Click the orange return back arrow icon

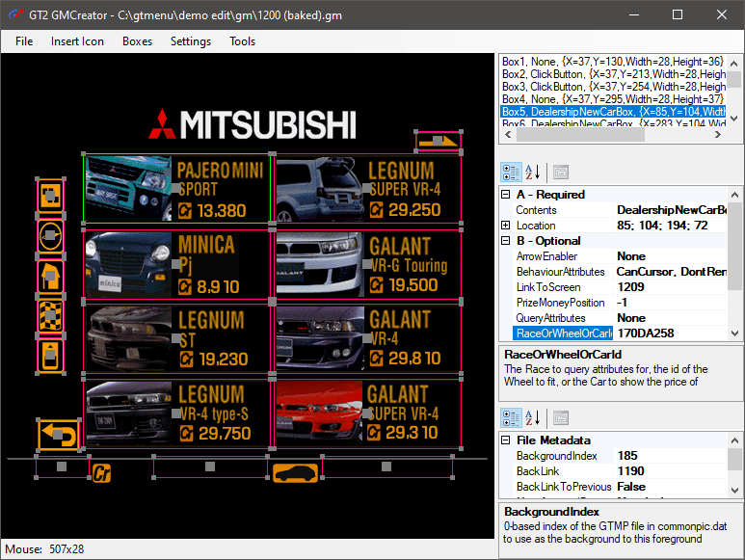pos(59,434)
